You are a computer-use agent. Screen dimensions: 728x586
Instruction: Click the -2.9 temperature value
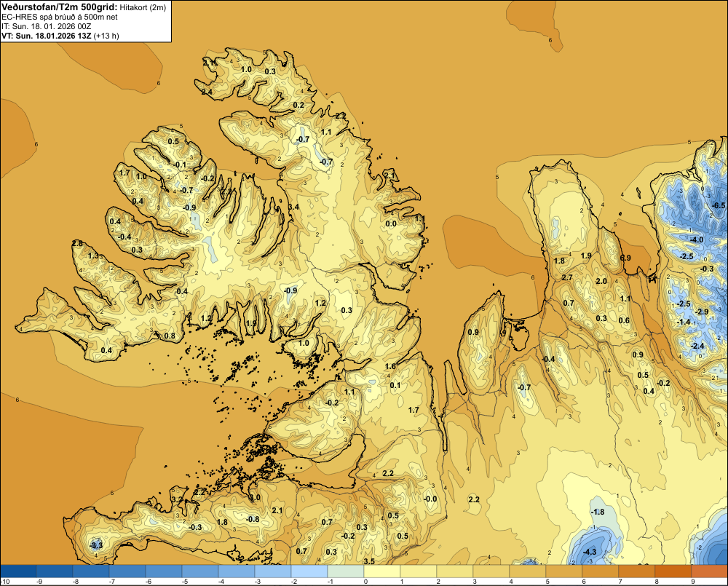coord(702,312)
